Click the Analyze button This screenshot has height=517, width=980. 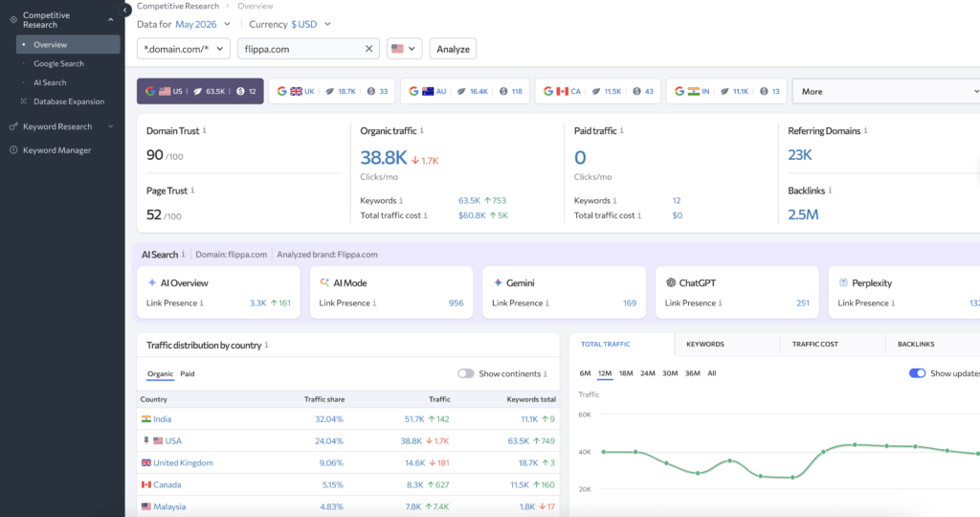453,49
